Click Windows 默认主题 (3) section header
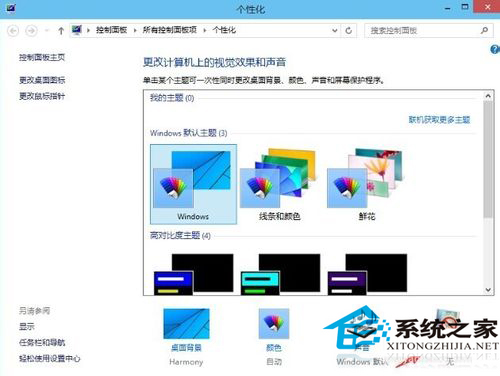The width and height of the screenshot is (500, 376). tap(189, 133)
